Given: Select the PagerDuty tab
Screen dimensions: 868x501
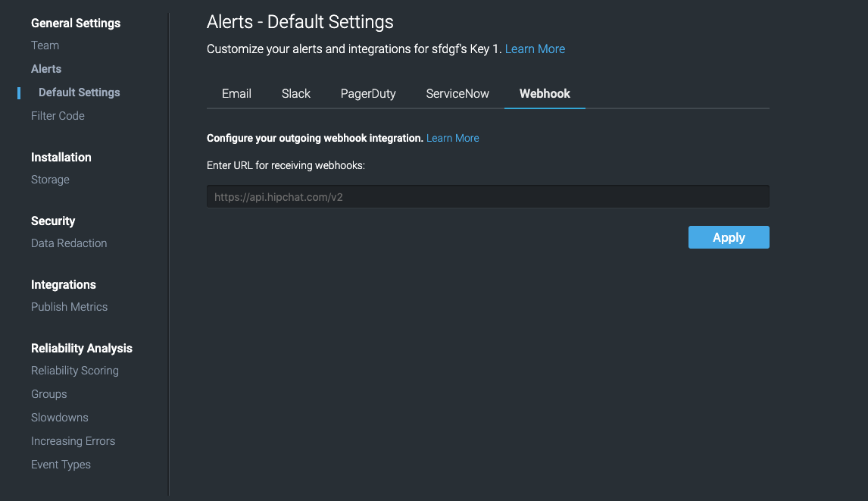Looking at the screenshot, I should (368, 94).
